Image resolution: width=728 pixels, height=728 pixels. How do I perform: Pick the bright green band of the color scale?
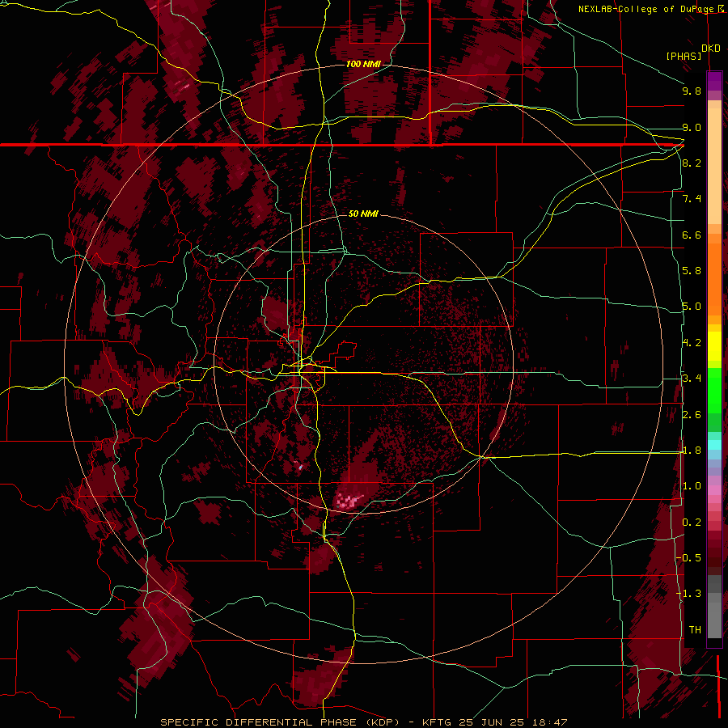pos(714,391)
